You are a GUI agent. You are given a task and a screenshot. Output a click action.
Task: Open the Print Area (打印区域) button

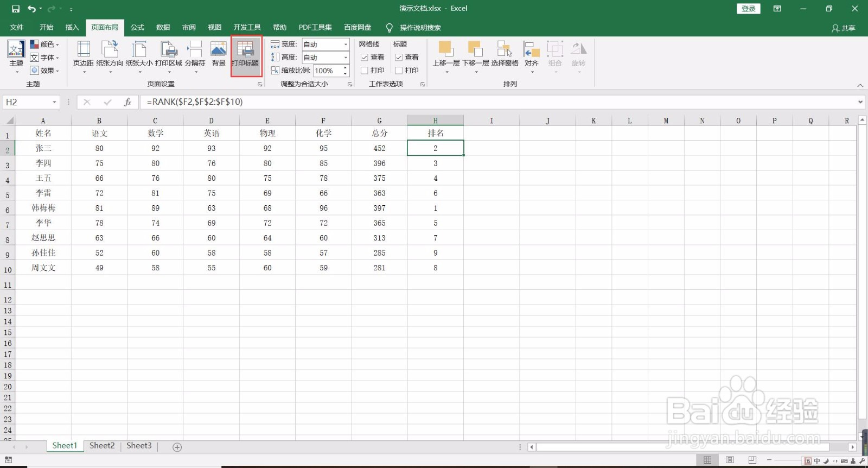[169, 57]
